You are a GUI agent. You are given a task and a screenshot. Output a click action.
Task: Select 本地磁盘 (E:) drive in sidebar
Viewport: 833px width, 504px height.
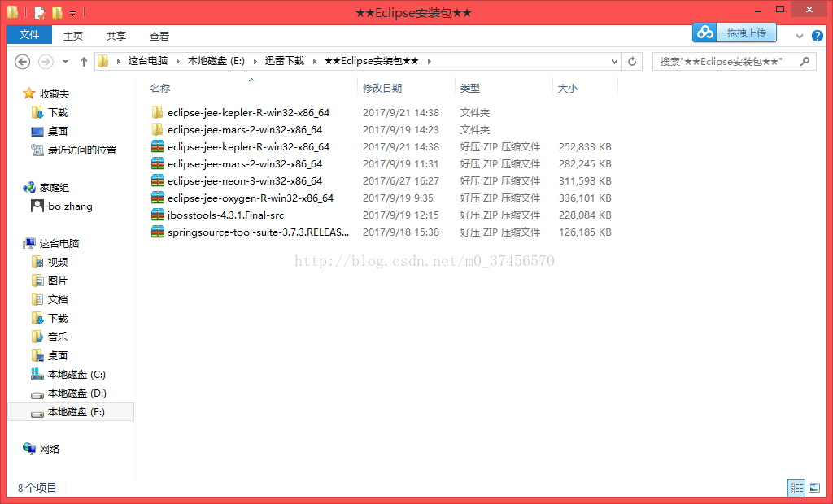(x=71, y=411)
